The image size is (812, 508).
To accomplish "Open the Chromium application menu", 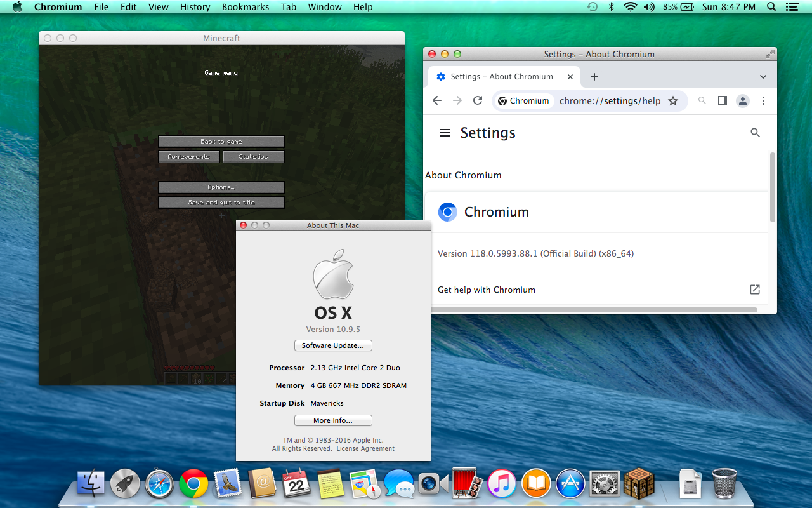I will tap(58, 7).
